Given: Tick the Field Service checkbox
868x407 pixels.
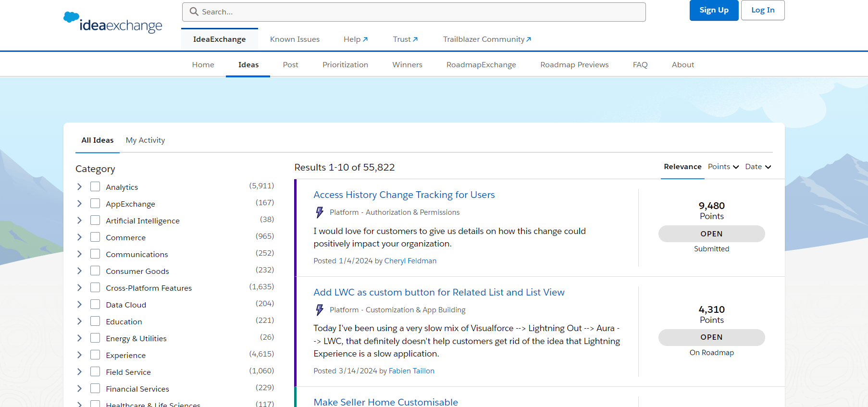Looking at the screenshot, I should pyautogui.click(x=95, y=371).
